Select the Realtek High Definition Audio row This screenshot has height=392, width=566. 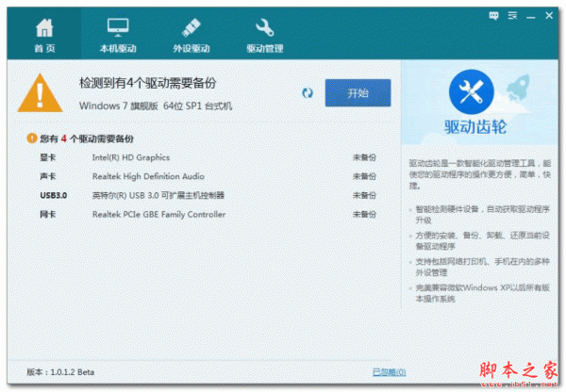[208, 176]
